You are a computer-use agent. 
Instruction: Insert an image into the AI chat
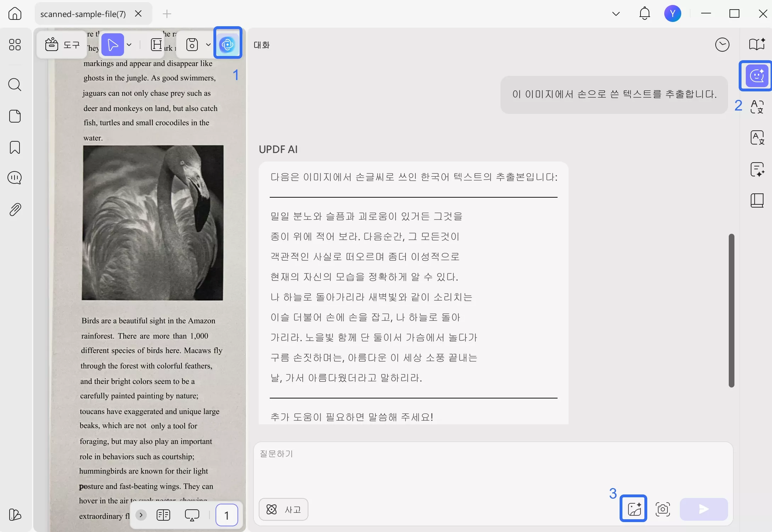tap(633, 509)
